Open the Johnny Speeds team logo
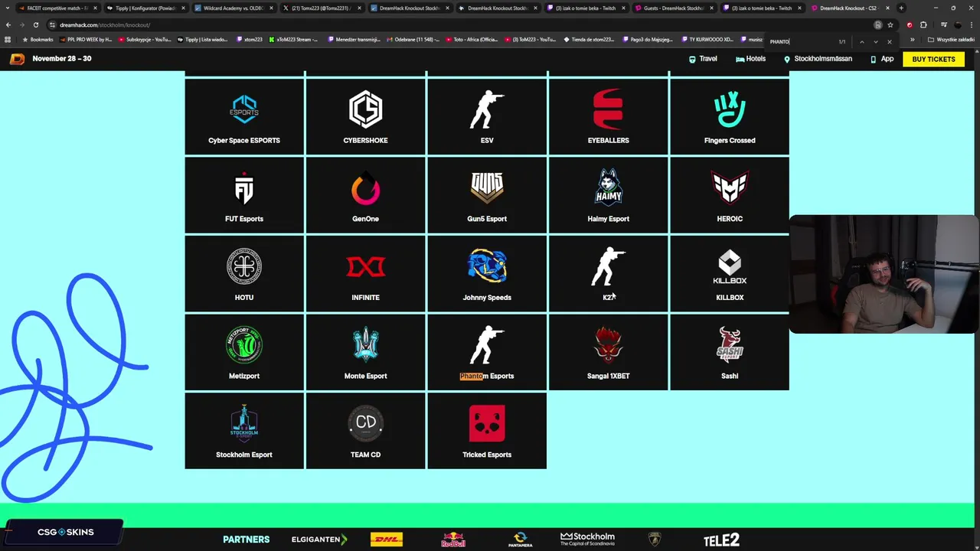Screen dimensions: 980x551 [487, 266]
